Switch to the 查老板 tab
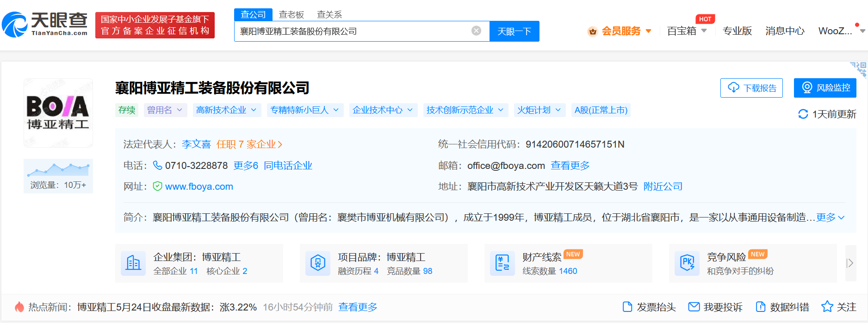 291,15
